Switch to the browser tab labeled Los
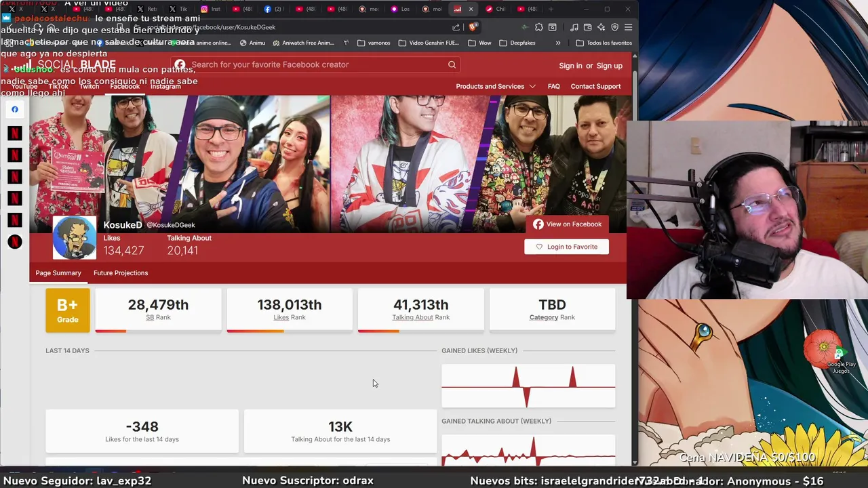This screenshot has width=868, height=488. [401, 9]
